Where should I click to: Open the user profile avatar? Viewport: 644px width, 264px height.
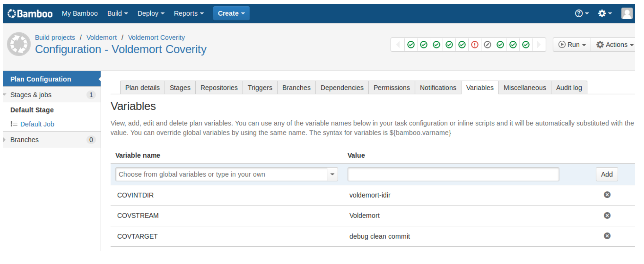(x=627, y=14)
